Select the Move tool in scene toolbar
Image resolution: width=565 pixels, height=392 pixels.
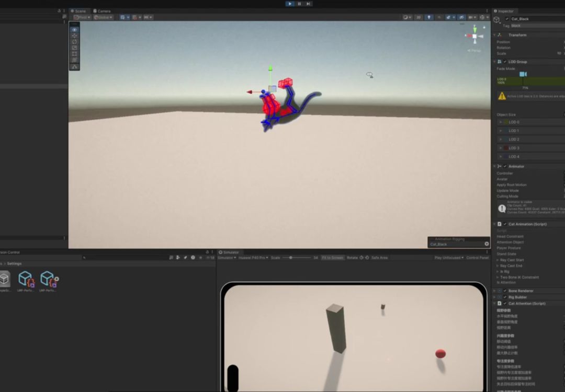click(x=75, y=36)
